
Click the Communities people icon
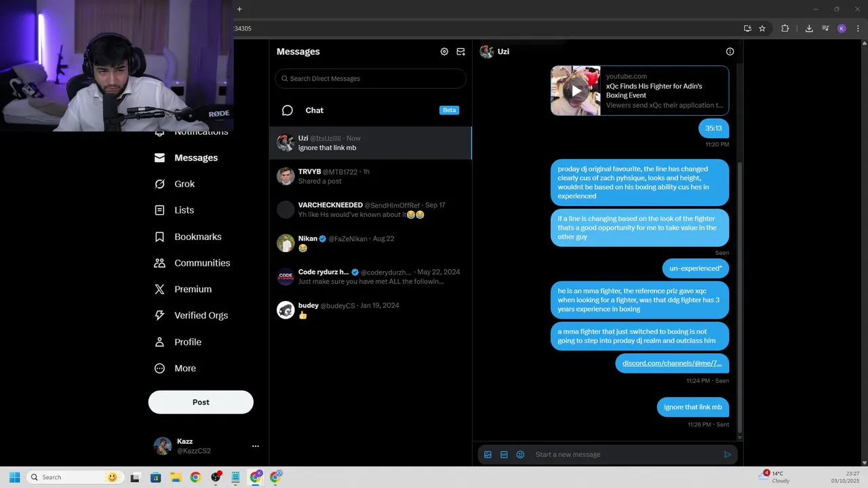pyautogui.click(x=159, y=263)
